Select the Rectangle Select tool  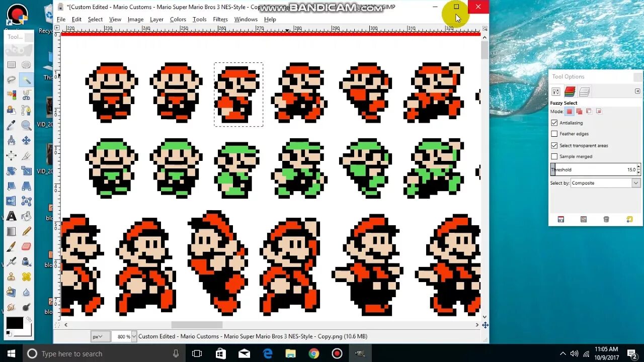(x=11, y=64)
